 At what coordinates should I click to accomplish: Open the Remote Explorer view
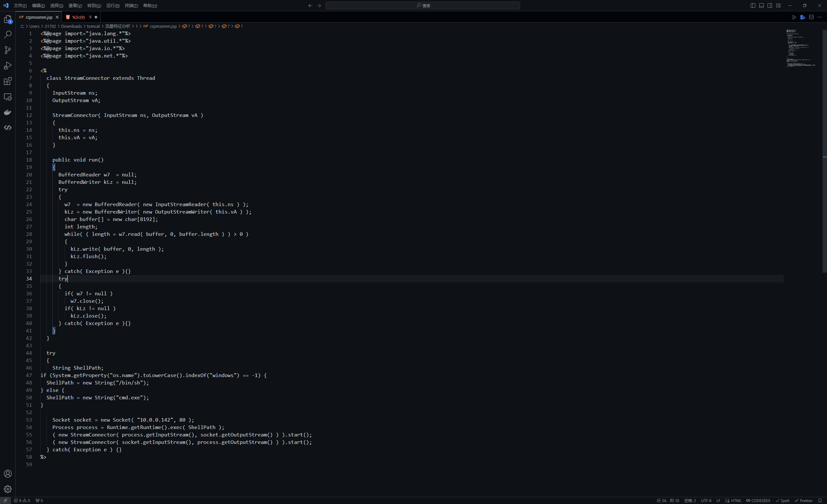pos(8,97)
